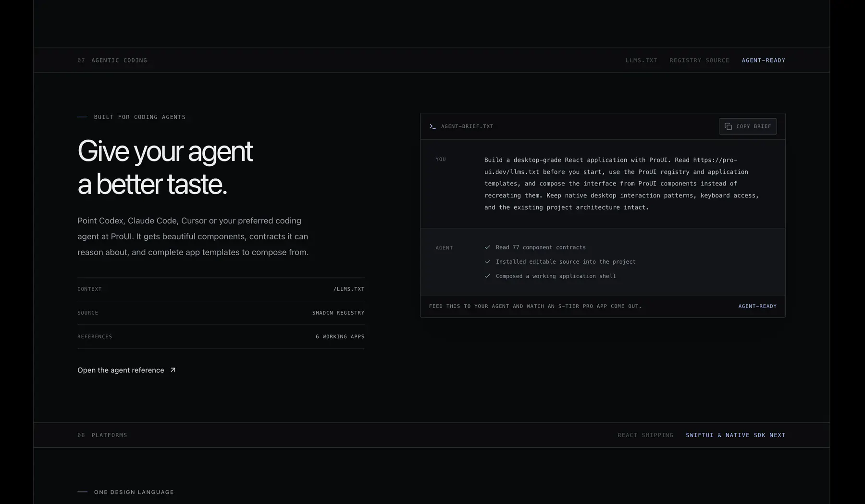Click the footer text Feed this to your agent

(x=535, y=306)
